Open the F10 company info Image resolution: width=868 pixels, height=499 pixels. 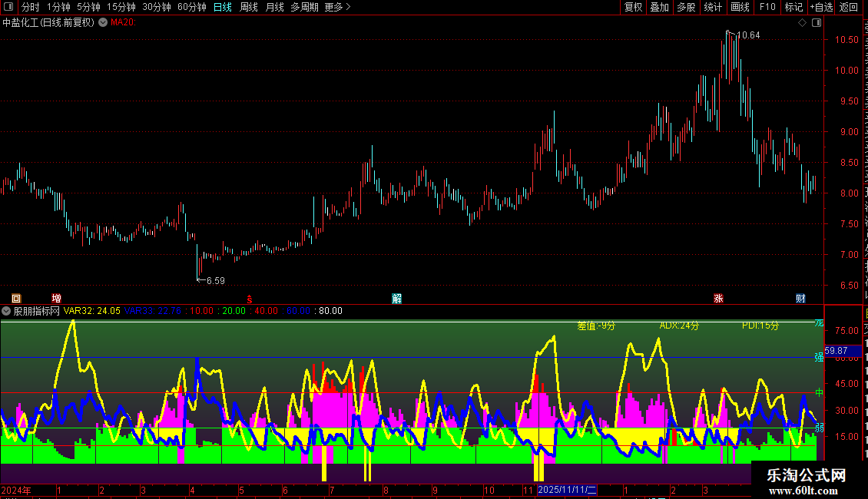click(767, 7)
